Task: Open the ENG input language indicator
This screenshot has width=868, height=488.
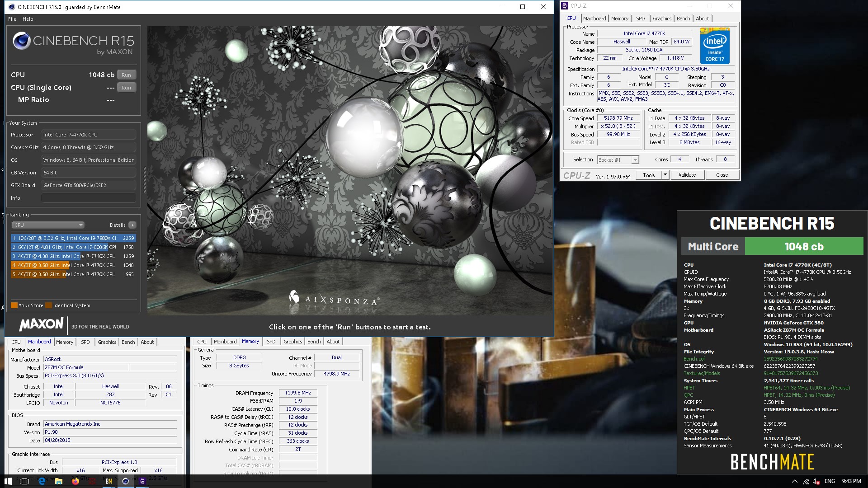Action: point(830,481)
